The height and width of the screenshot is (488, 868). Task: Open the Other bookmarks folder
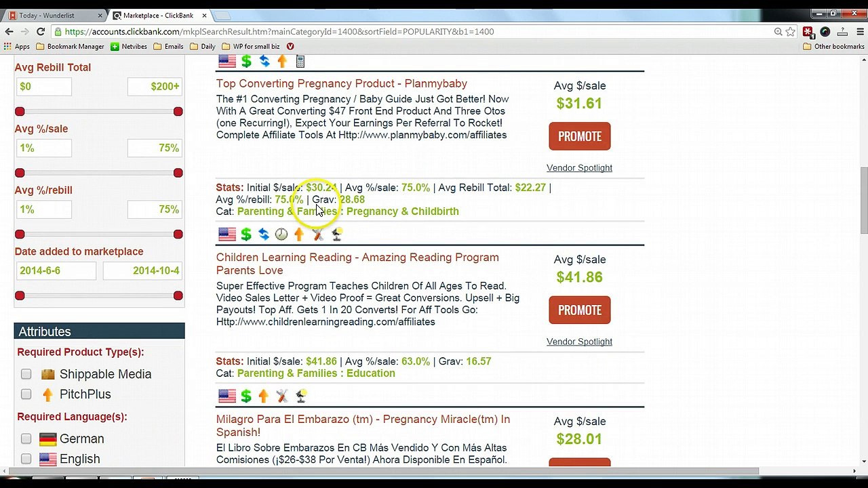(834, 46)
